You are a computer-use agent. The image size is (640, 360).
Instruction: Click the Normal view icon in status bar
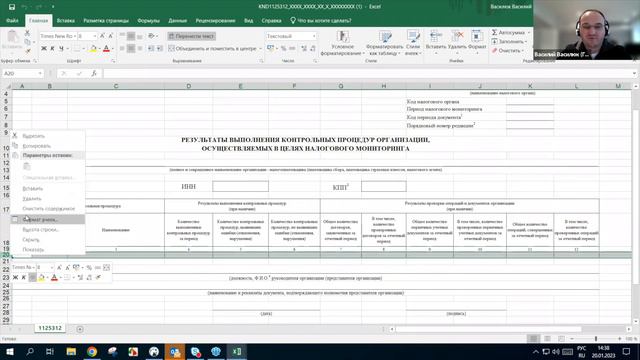point(533,339)
